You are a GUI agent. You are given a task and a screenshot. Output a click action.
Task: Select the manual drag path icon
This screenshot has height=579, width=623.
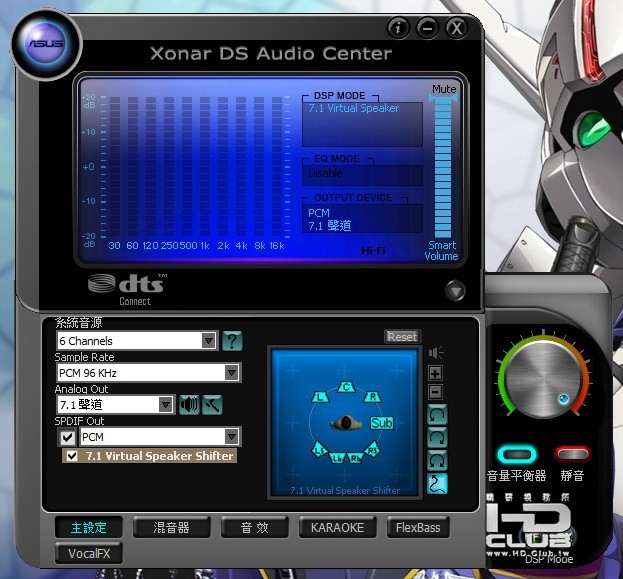pos(437,484)
